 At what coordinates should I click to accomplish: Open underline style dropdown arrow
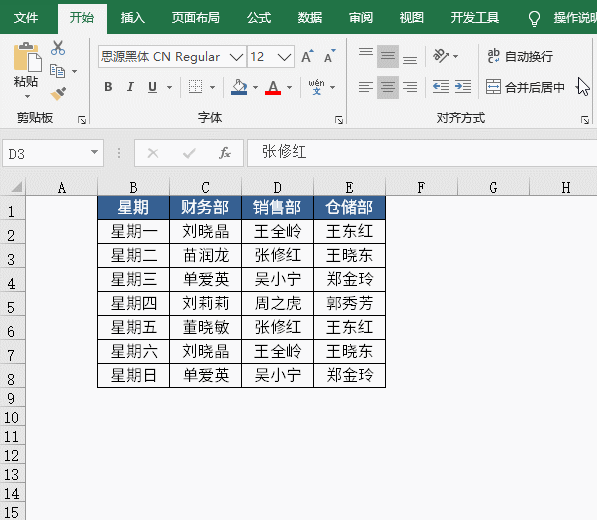[x=169, y=87]
